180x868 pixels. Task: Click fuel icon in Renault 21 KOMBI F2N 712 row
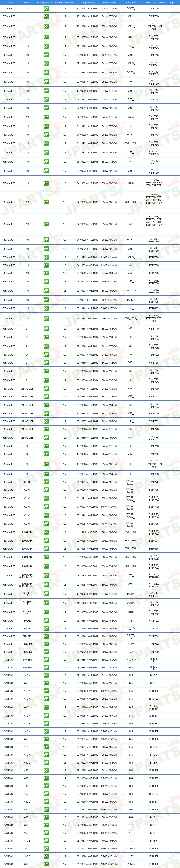46,397
